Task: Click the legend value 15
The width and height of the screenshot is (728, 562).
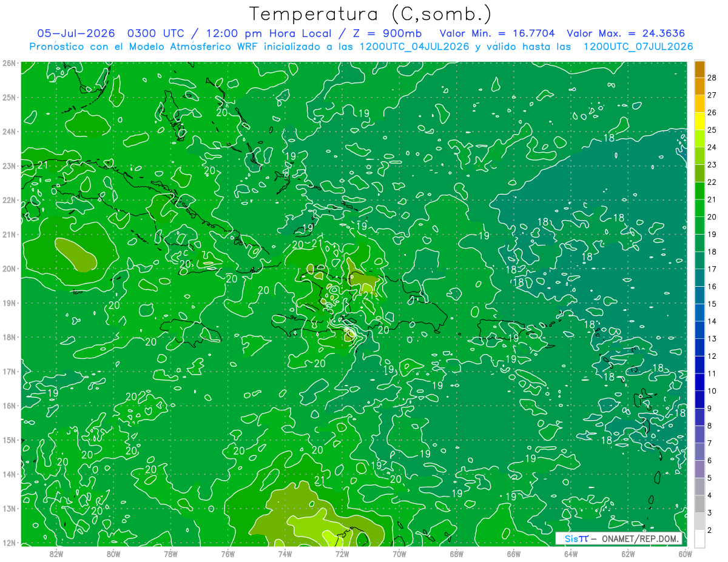Action: click(x=712, y=304)
